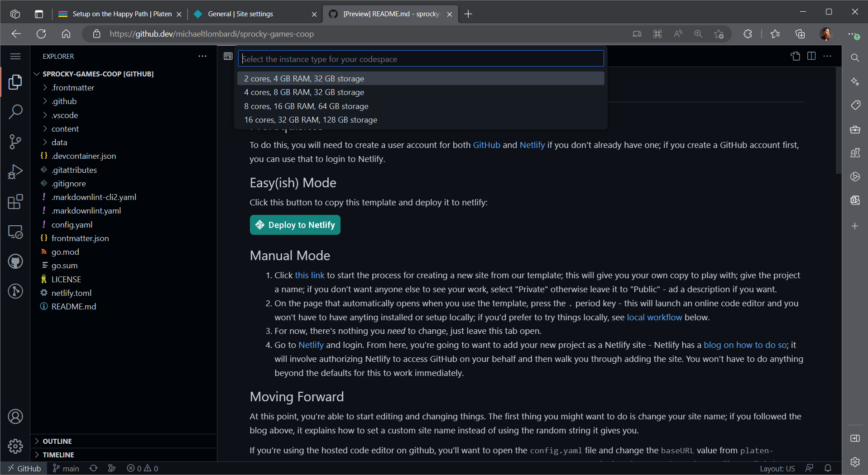Select 4 cores, 8 GB RAM option
The width and height of the screenshot is (868, 475).
tap(304, 92)
